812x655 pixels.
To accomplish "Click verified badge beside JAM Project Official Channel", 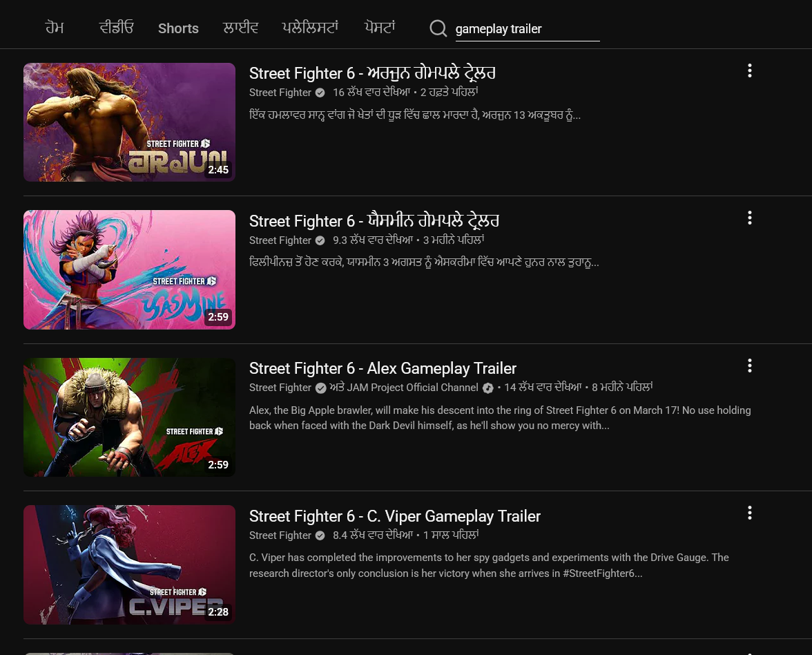I will [487, 388].
